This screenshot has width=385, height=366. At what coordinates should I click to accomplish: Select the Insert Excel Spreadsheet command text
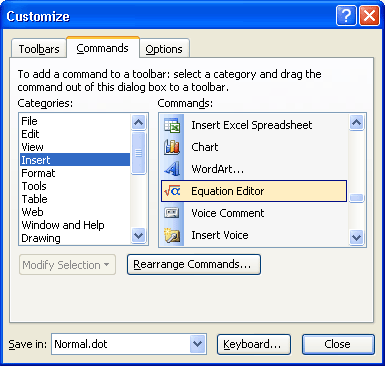[x=252, y=125]
